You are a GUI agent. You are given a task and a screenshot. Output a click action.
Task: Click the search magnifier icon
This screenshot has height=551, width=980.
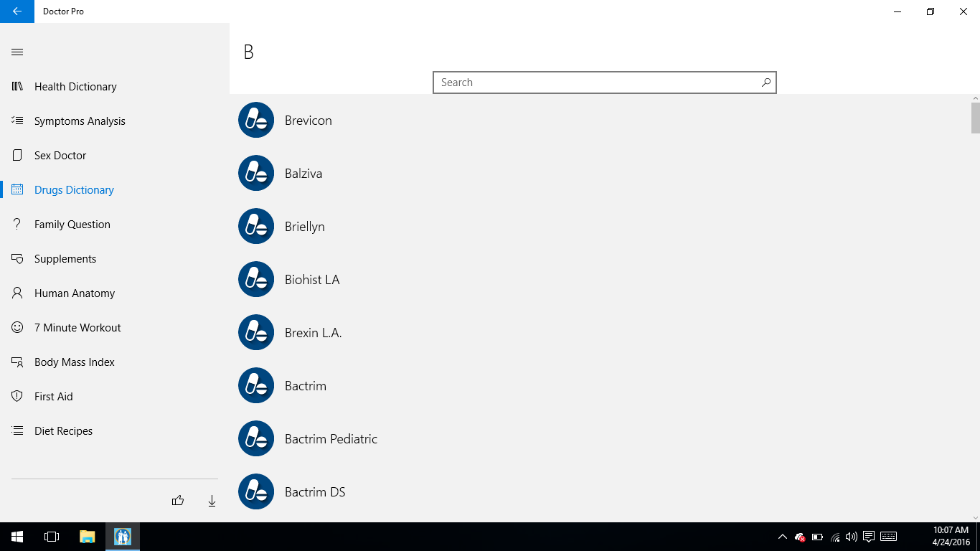(766, 83)
